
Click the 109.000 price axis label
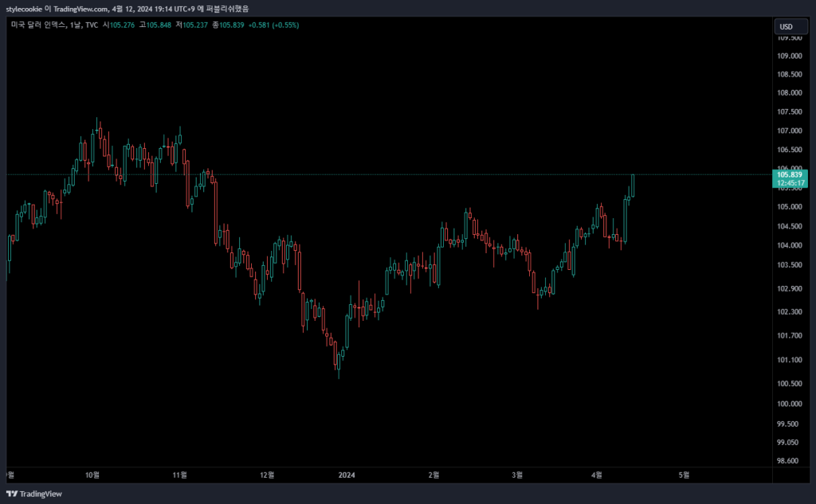(790, 56)
